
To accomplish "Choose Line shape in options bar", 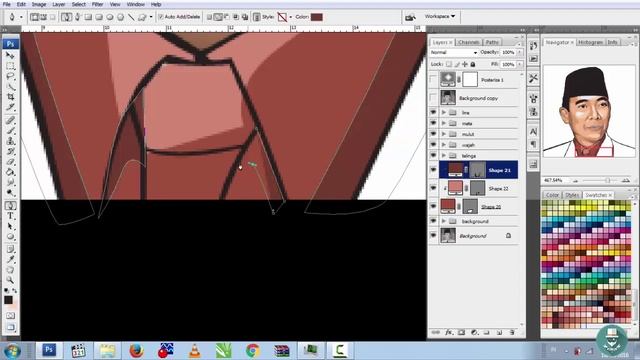I will pos(131,17).
